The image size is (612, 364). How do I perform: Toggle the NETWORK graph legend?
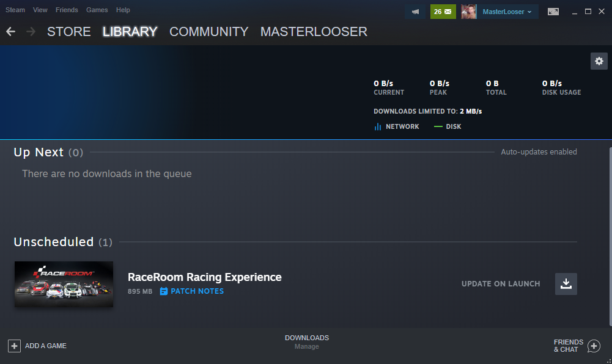(x=397, y=126)
